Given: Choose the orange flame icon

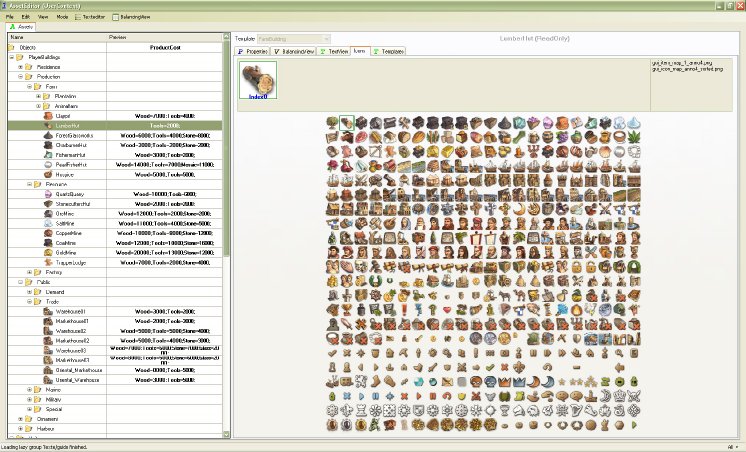Looking at the screenshot, I should pyautogui.click(x=576, y=310).
